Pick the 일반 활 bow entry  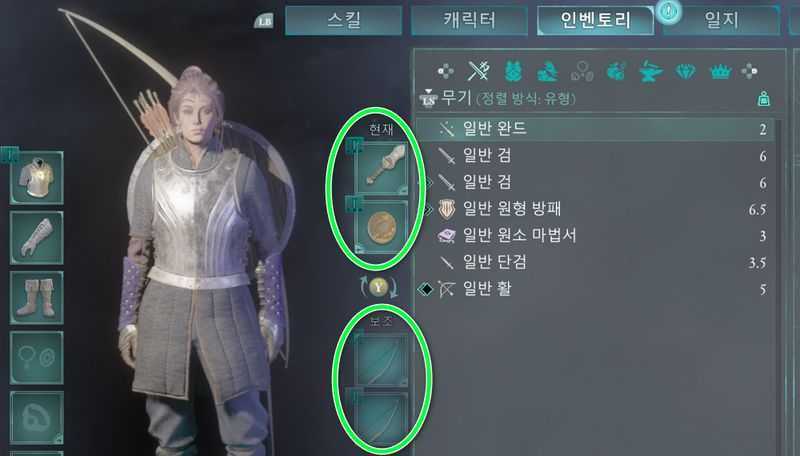click(x=595, y=289)
